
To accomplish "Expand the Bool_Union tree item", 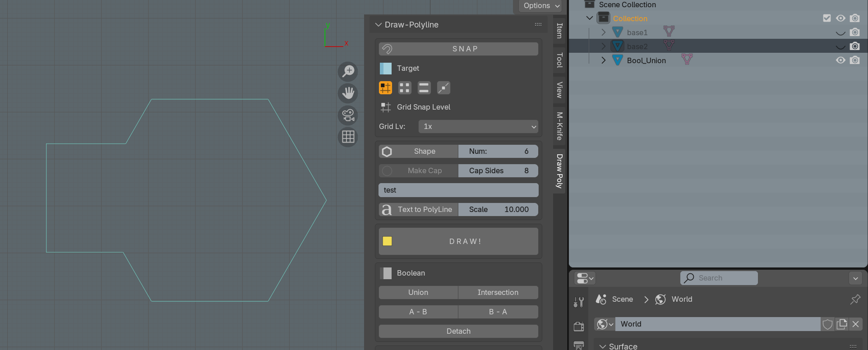I will [x=604, y=60].
